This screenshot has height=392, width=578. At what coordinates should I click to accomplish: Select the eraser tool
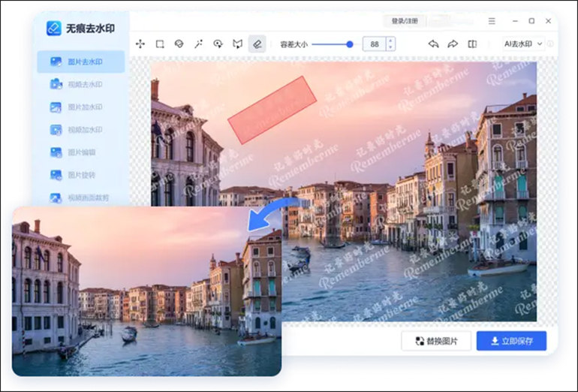[x=257, y=44]
